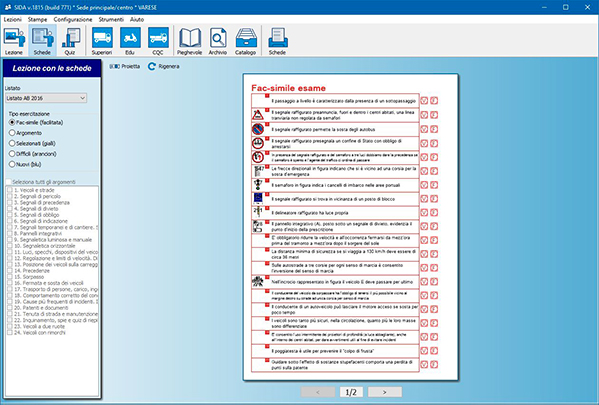This screenshot has height=405, width=599.
Task: Open the Configurazione menu
Action: pyautogui.click(x=73, y=19)
